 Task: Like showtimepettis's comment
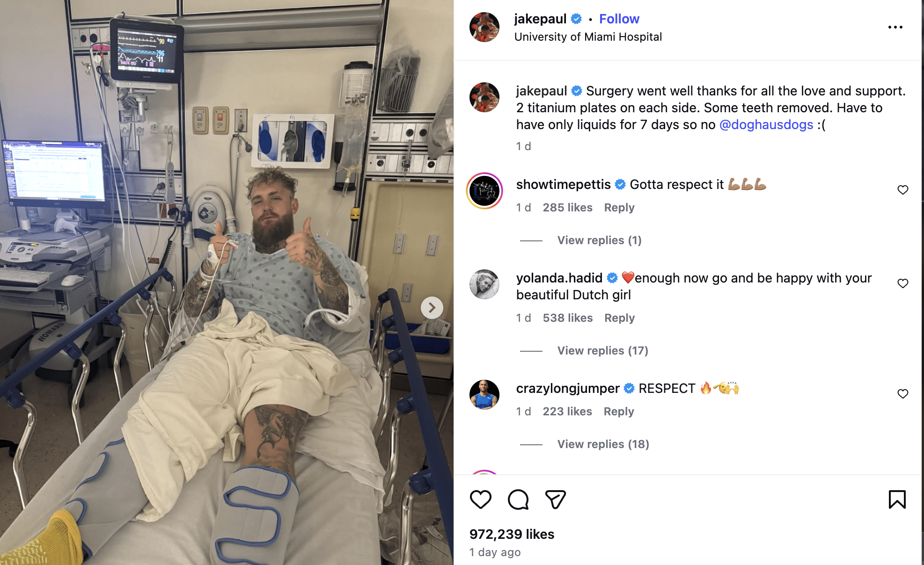902,190
